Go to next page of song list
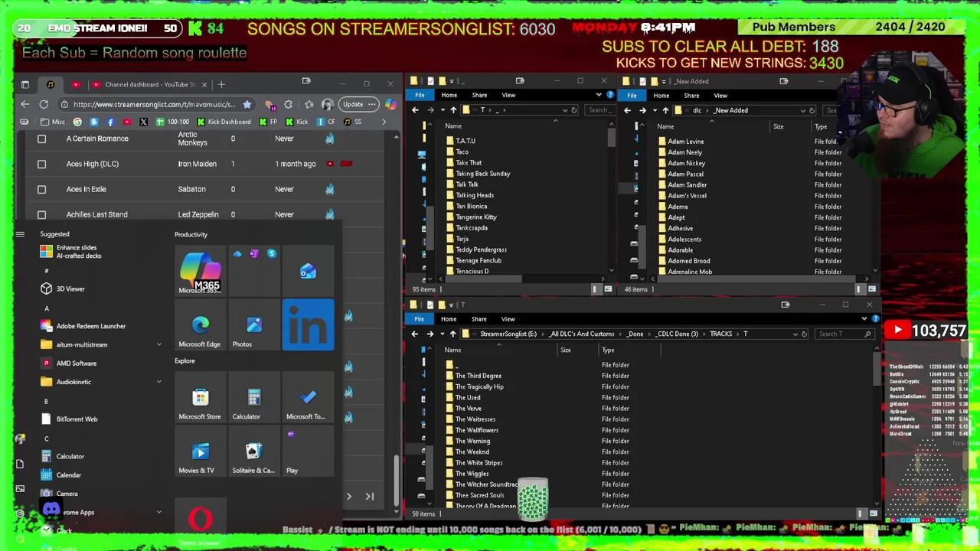This screenshot has width=980, height=551. point(348,497)
